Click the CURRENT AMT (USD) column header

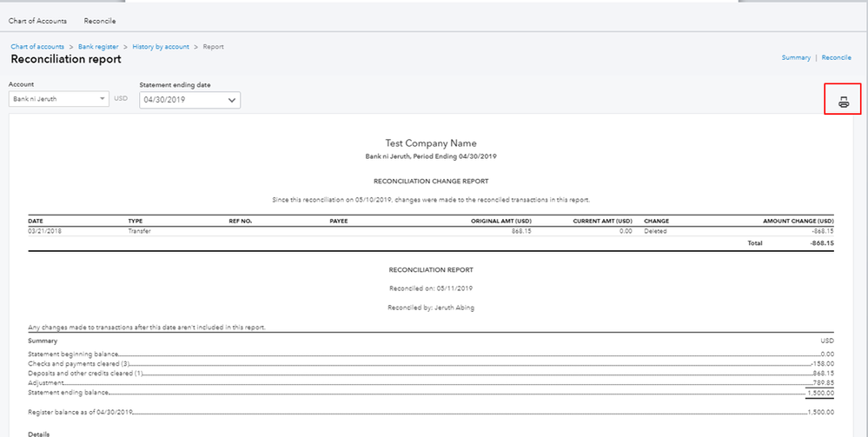tap(602, 221)
